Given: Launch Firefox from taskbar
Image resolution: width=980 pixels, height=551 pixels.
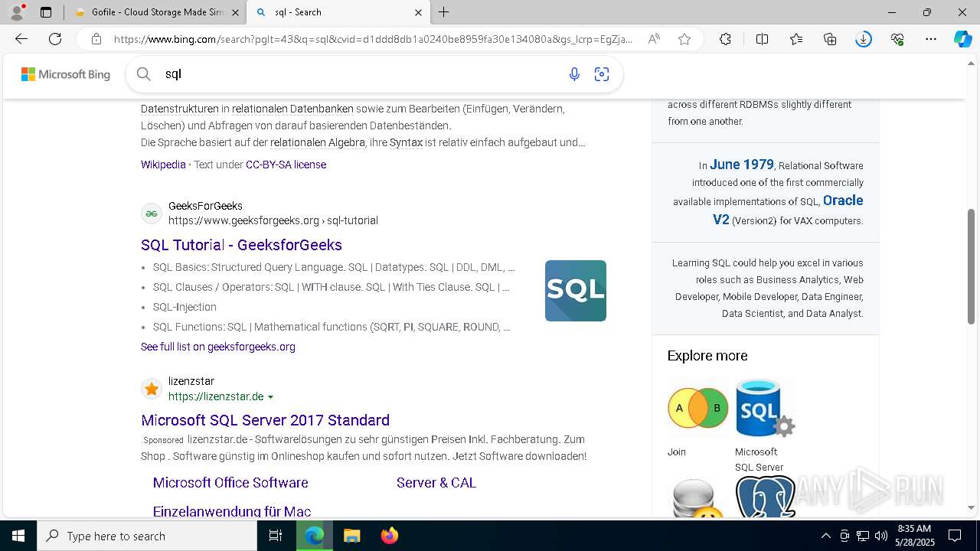Looking at the screenshot, I should [389, 536].
